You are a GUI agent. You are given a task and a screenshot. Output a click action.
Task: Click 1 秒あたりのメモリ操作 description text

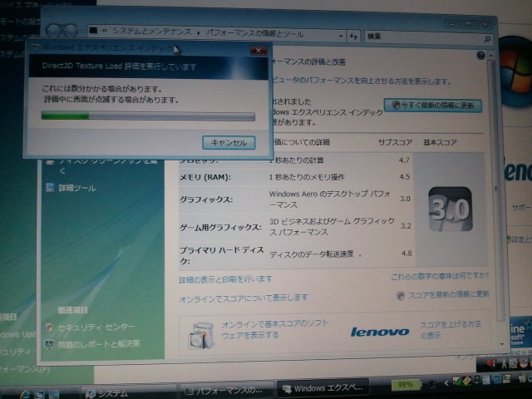(x=307, y=177)
